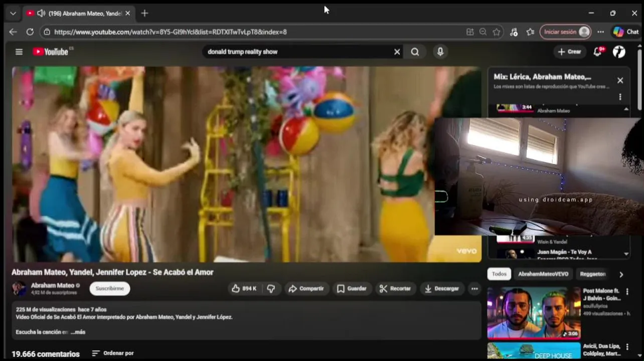Screen dimensions: 644x361
Task: Like the video (894 K)
Action: click(244, 288)
